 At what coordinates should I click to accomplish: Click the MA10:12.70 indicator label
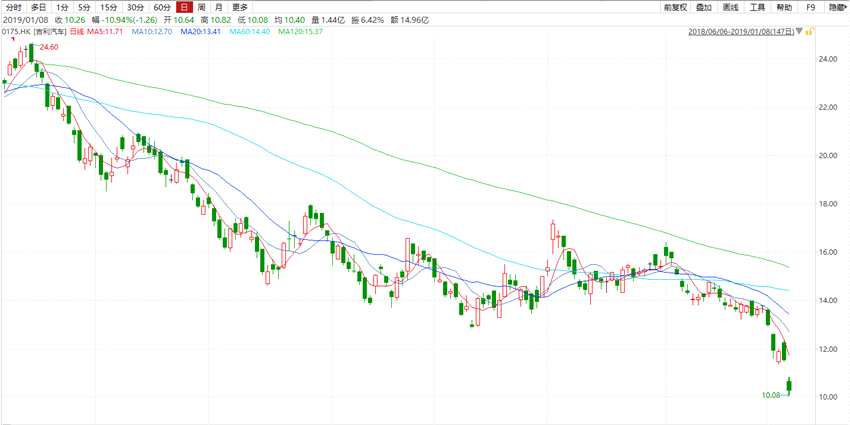pyautogui.click(x=153, y=32)
